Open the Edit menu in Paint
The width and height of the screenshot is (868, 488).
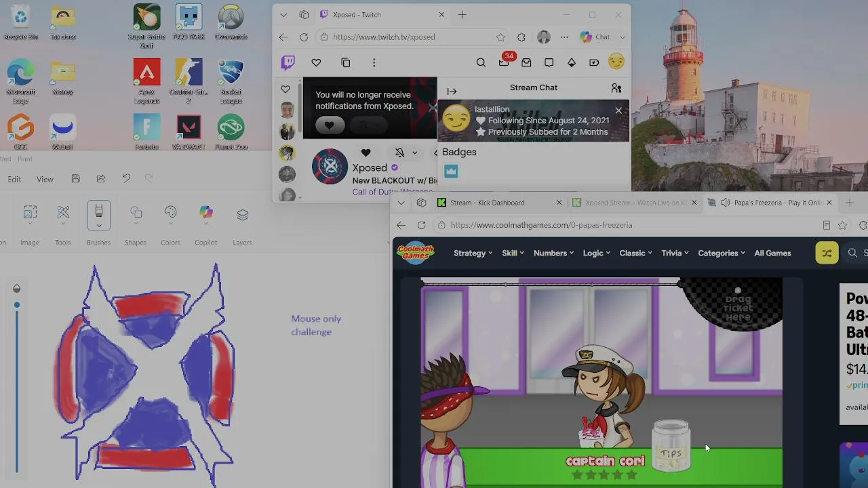(14, 179)
